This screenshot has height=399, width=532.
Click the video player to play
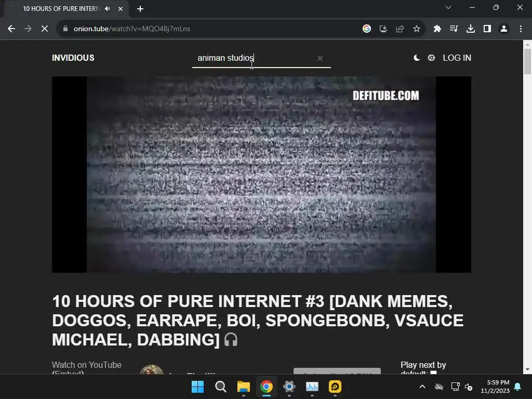[261, 175]
